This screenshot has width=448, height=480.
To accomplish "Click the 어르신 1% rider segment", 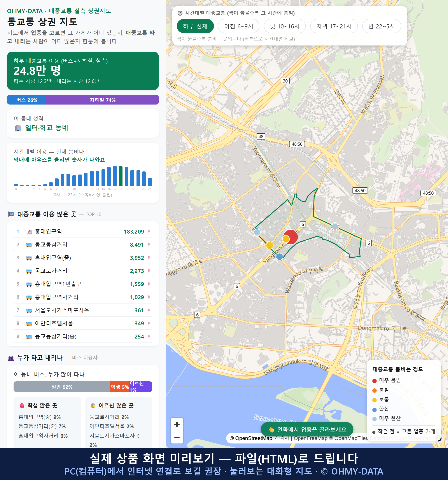I will pyautogui.click(x=141, y=387).
